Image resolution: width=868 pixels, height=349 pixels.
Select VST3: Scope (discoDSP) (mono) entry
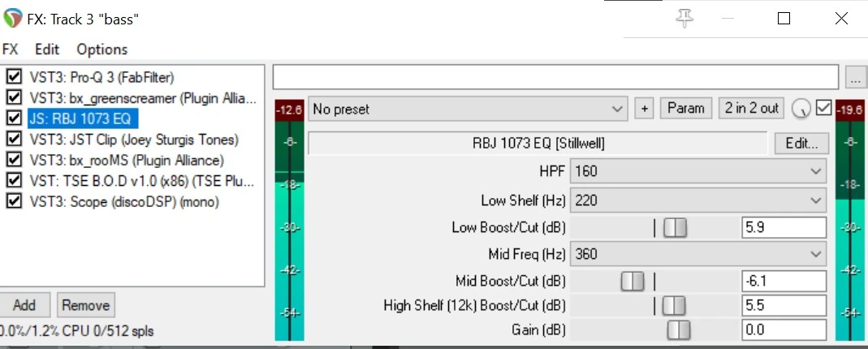tap(124, 202)
